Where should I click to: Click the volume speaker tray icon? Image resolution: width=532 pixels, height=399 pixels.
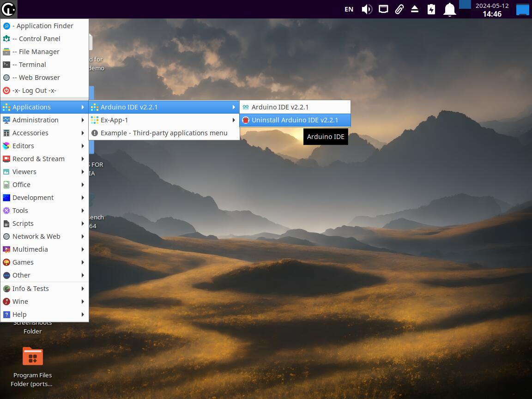367,9
